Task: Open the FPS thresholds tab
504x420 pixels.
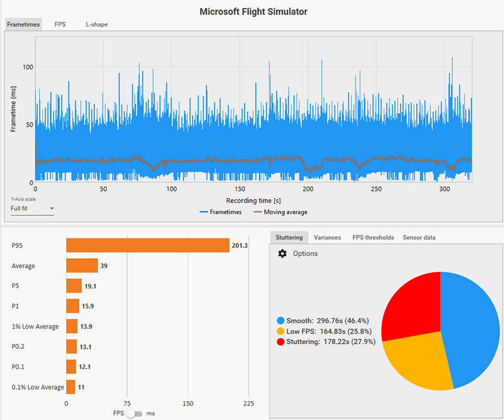Action: tap(373, 237)
